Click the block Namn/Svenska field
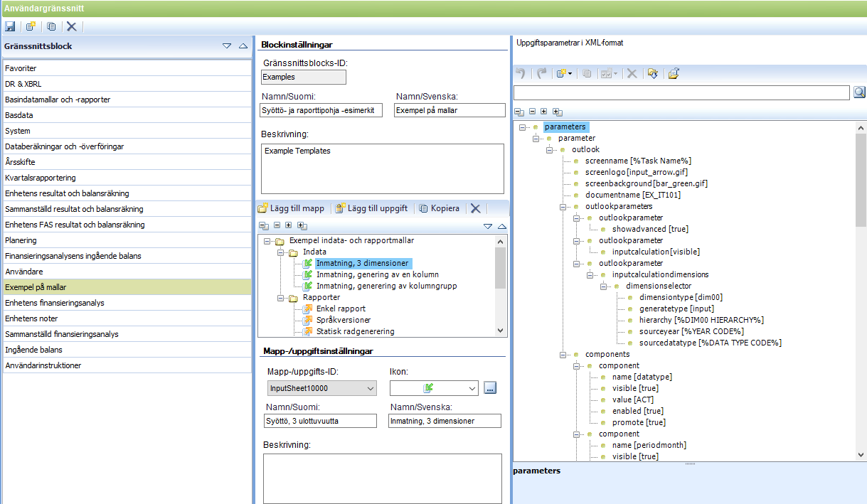 pyautogui.click(x=449, y=110)
